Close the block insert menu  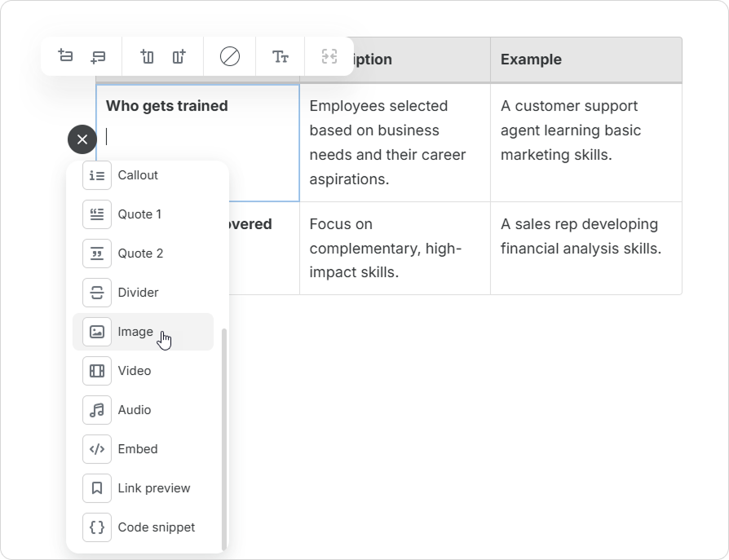coord(82,139)
